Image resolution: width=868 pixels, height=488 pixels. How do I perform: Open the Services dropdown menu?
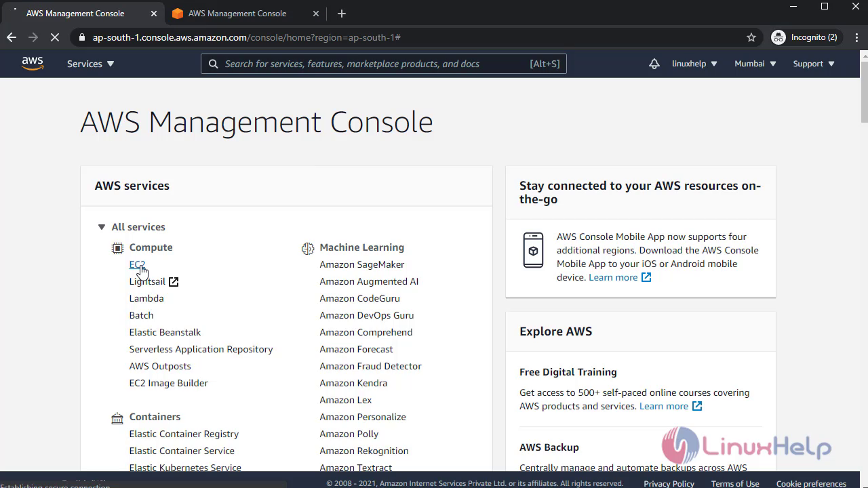point(91,64)
